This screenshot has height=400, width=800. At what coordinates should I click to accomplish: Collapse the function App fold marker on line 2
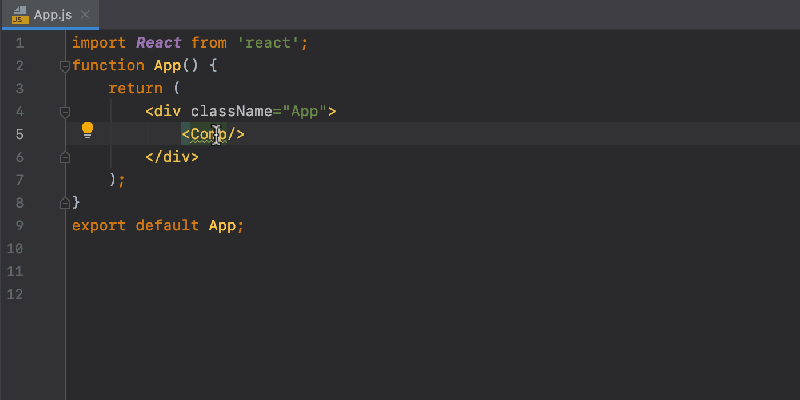[65, 66]
